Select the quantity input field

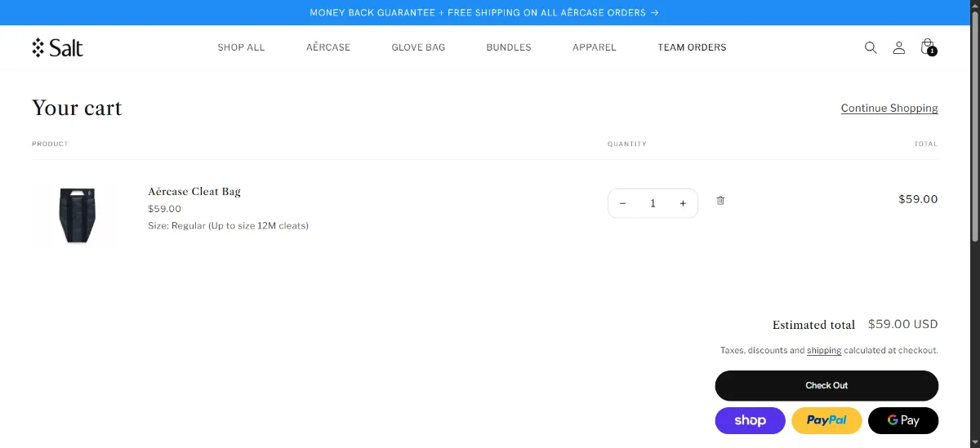pos(653,204)
